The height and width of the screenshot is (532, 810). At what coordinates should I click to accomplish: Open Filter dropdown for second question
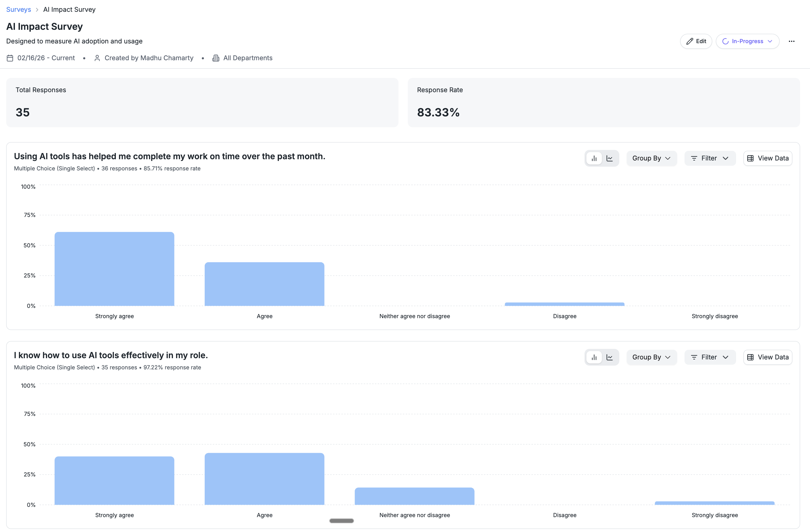[710, 357]
